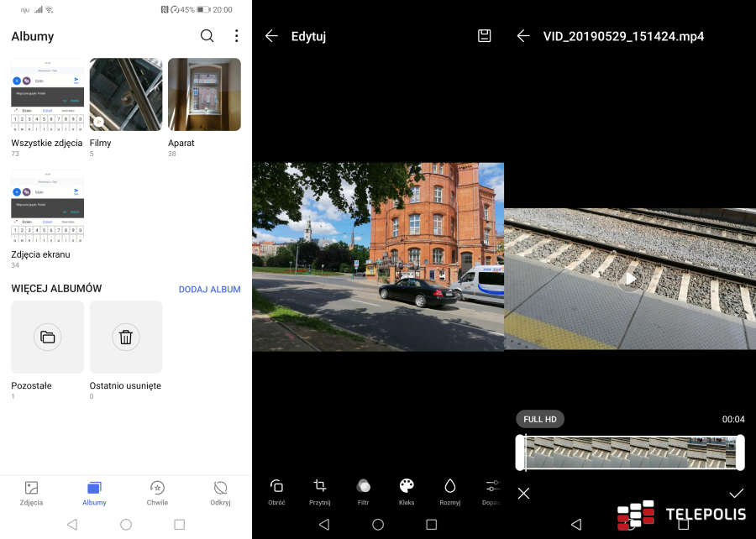This screenshot has height=539, width=756.
Task: Open the Odkryj tab
Action: click(x=220, y=493)
